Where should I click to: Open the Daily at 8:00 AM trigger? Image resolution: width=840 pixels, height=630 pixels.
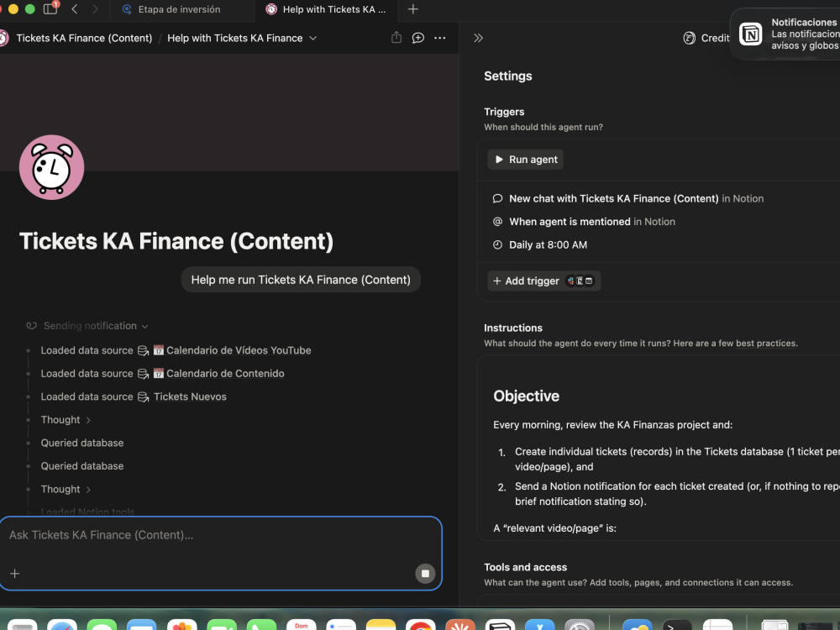(x=539, y=244)
